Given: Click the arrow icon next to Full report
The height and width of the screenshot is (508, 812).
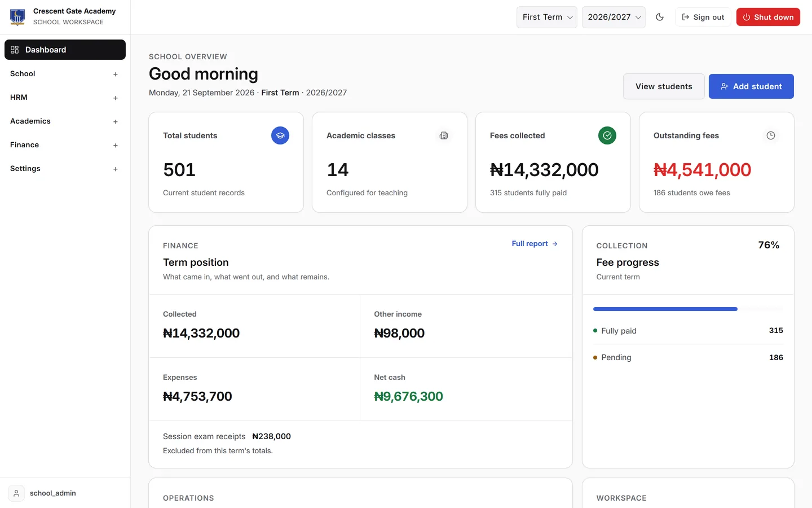Looking at the screenshot, I should pos(555,244).
